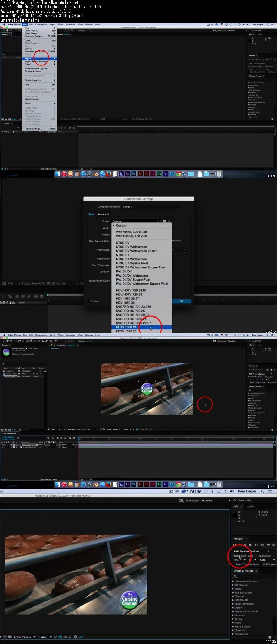Choose Web Banner, 468 x 60 preset

pyautogui.click(x=142, y=236)
